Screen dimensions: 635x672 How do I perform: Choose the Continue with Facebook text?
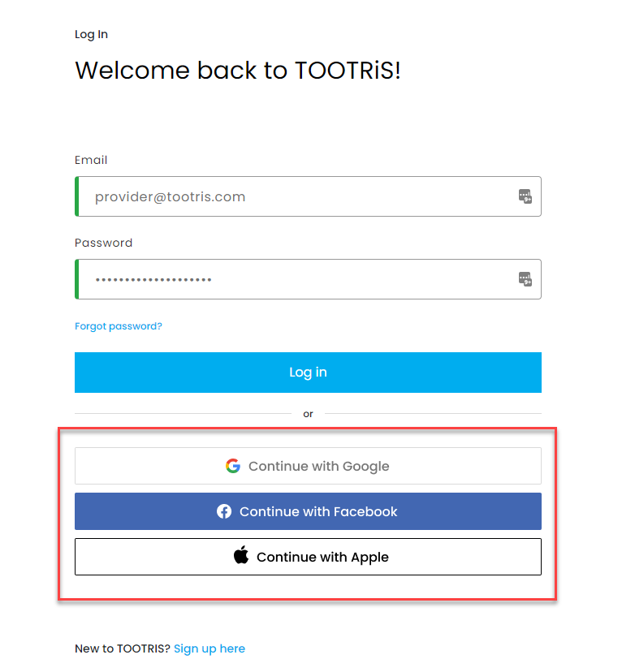click(x=318, y=511)
